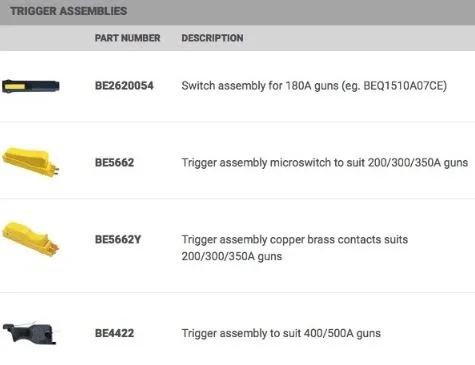Click microswitch trigger assembly description for 200/300/350A
The height and width of the screenshot is (365, 475).
325,163
